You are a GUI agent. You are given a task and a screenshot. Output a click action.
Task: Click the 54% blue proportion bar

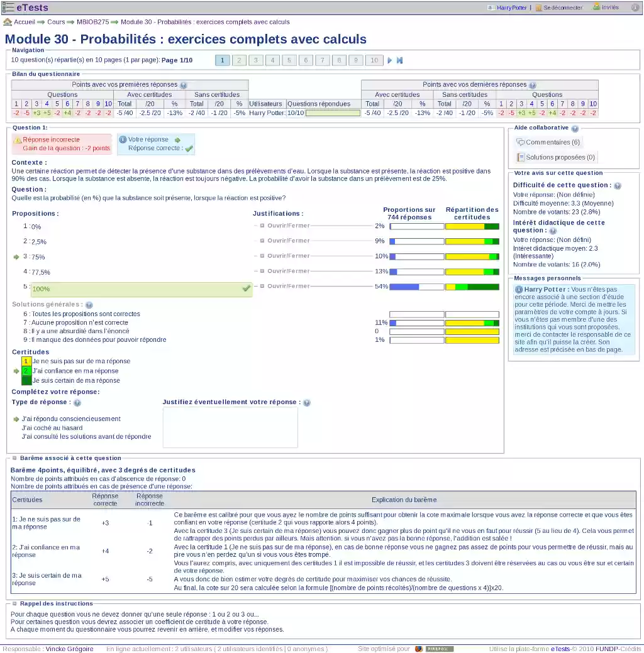tap(402, 286)
